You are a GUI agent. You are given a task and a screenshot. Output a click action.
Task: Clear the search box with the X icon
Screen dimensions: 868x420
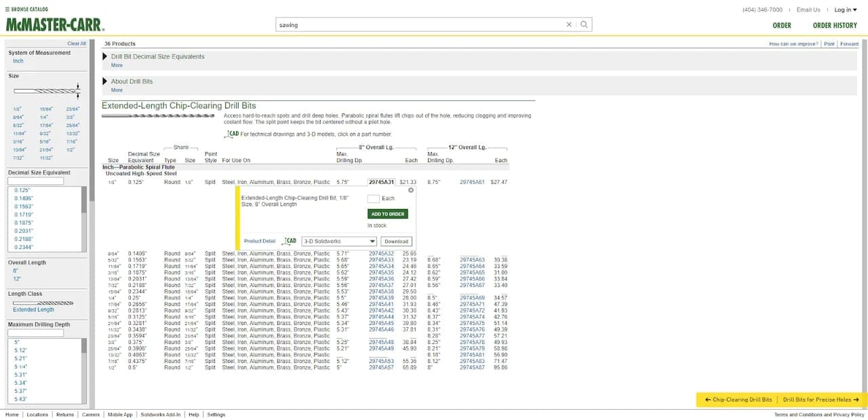tap(569, 24)
